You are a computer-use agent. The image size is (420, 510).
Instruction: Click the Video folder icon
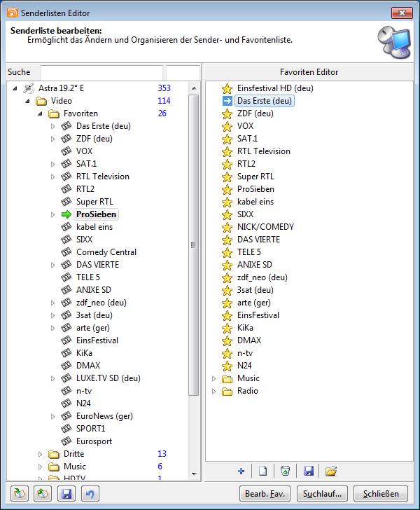(41, 101)
